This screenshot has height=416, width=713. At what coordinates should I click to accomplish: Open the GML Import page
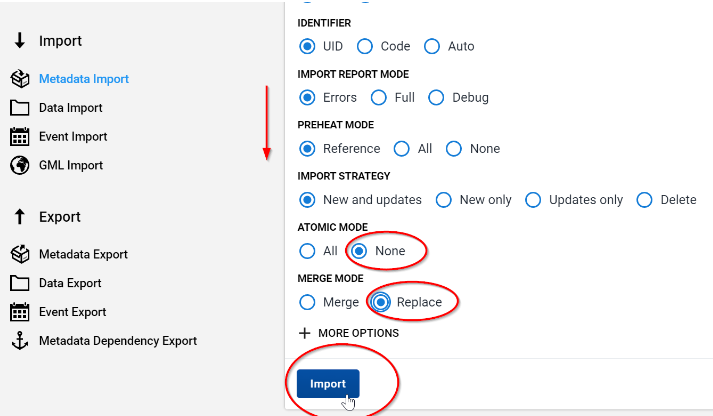[71, 165]
